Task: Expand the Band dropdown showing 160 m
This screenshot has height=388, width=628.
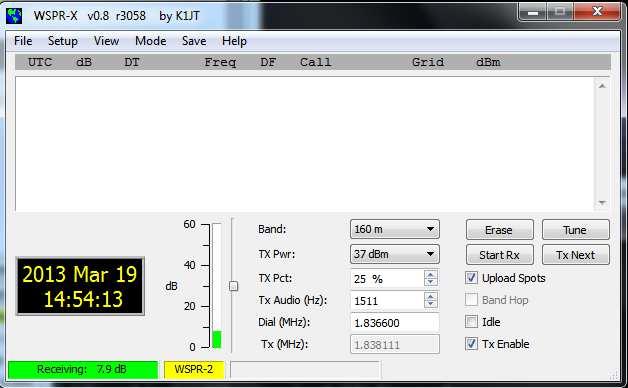Action: tap(395, 229)
